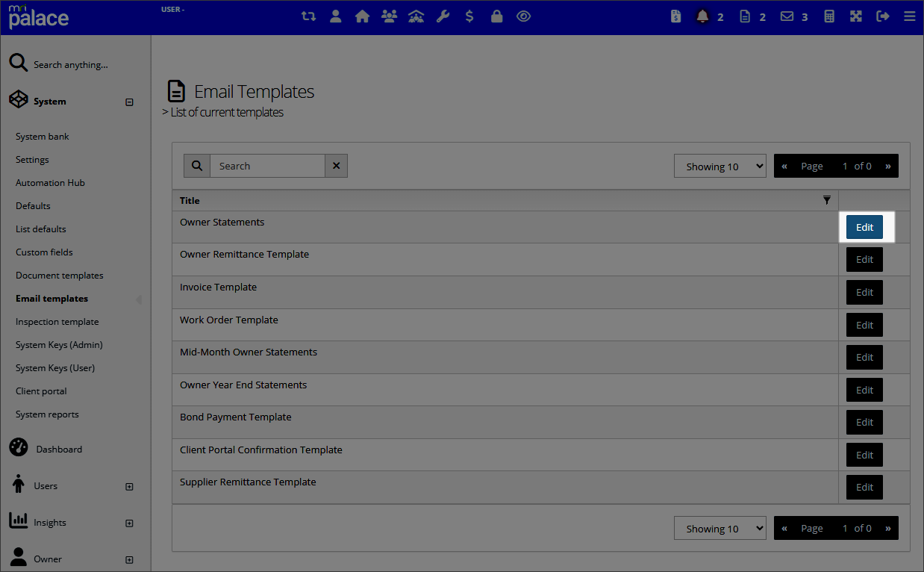This screenshot has height=572, width=924.
Task: Open System reports in sidebar
Action: coord(47,414)
